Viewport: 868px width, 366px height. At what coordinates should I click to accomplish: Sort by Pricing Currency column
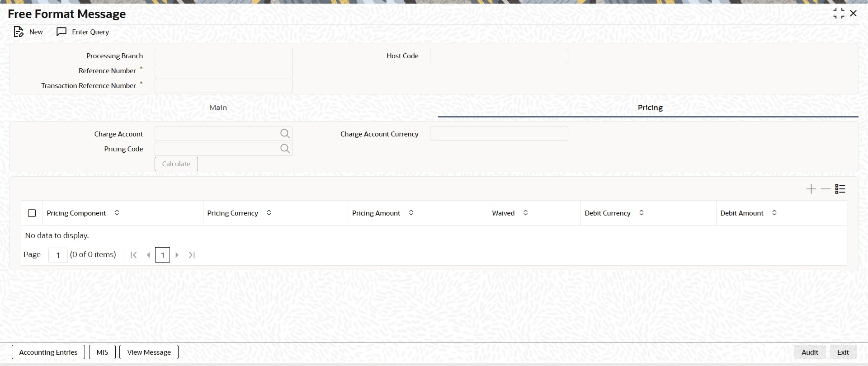(269, 213)
